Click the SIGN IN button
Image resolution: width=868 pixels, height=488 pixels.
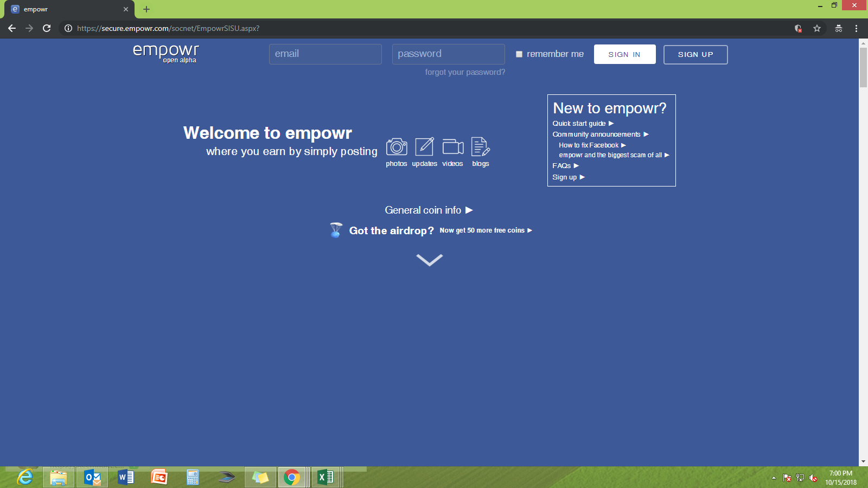coord(624,54)
